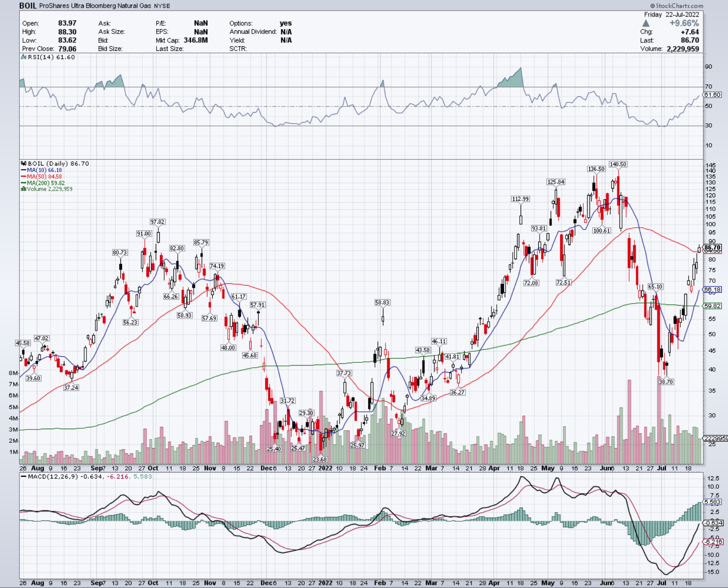This screenshot has height=588, width=728.
Task: Click the Prev Close value 79.06
Action: (67, 49)
